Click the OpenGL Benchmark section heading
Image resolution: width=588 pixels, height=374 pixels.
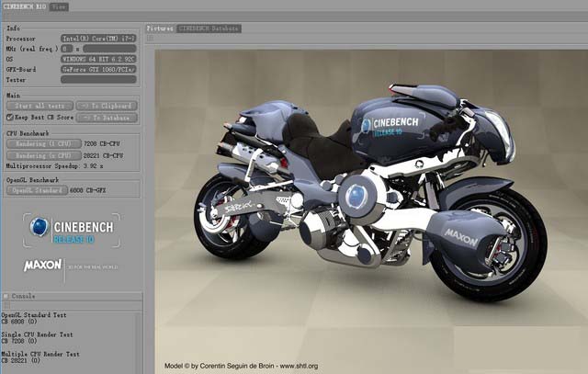pyautogui.click(x=33, y=180)
